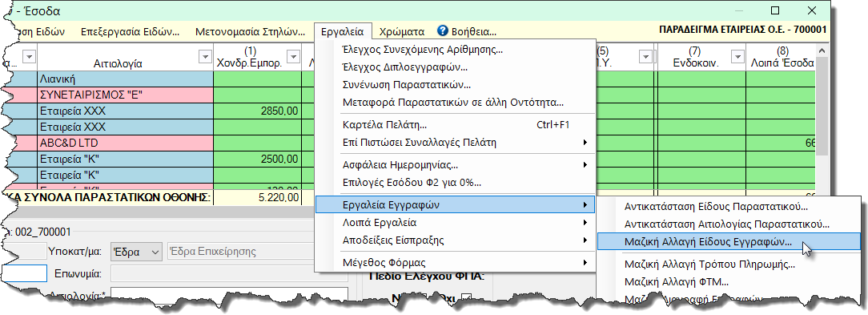Open Επεξεργασία Ειδών menu item

coord(130,31)
